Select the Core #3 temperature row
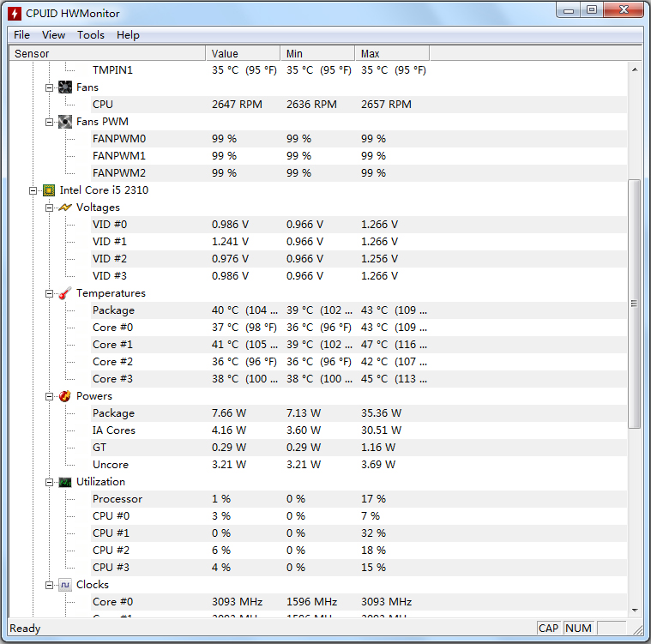This screenshot has width=651, height=644. pyautogui.click(x=359, y=379)
